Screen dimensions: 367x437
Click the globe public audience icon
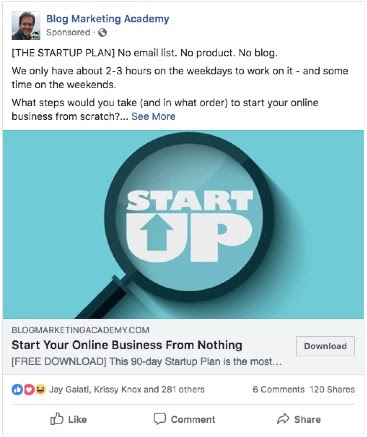point(103,32)
